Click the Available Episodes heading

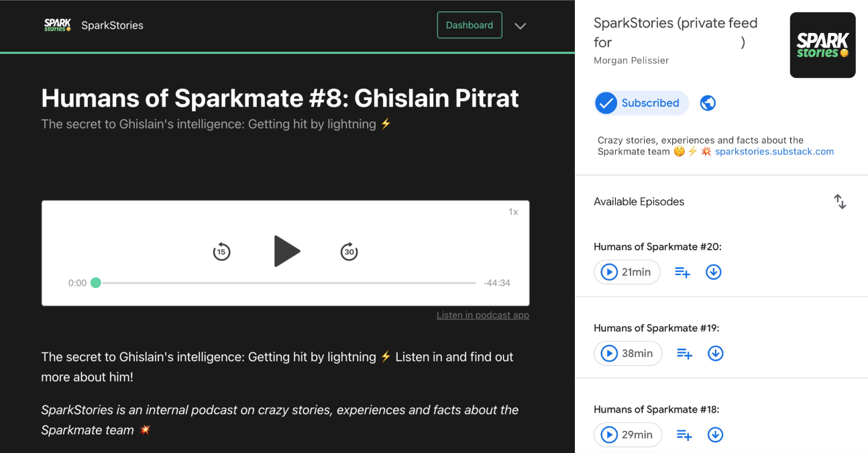click(x=639, y=201)
